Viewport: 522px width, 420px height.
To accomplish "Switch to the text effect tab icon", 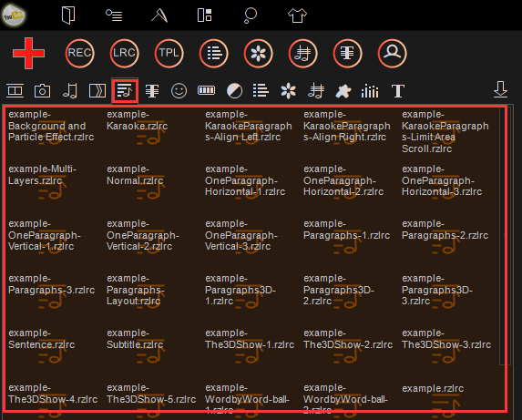I will coord(152,90).
